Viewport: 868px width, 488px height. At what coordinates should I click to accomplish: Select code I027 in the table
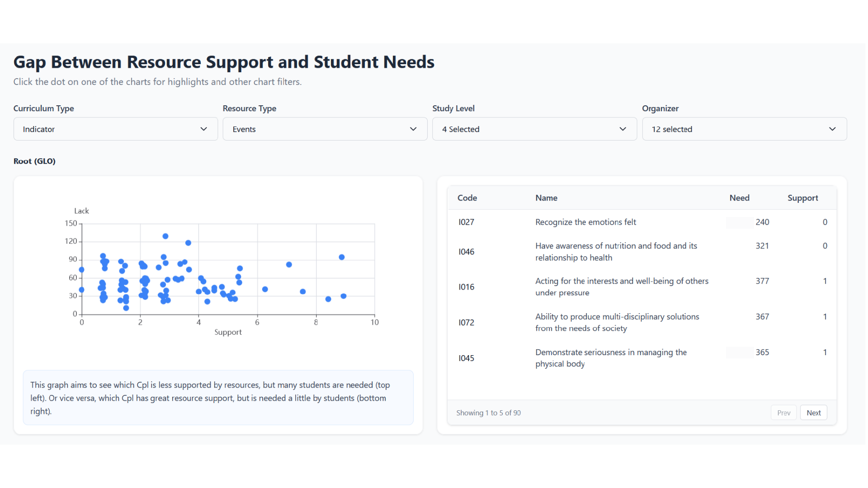[x=466, y=222]
